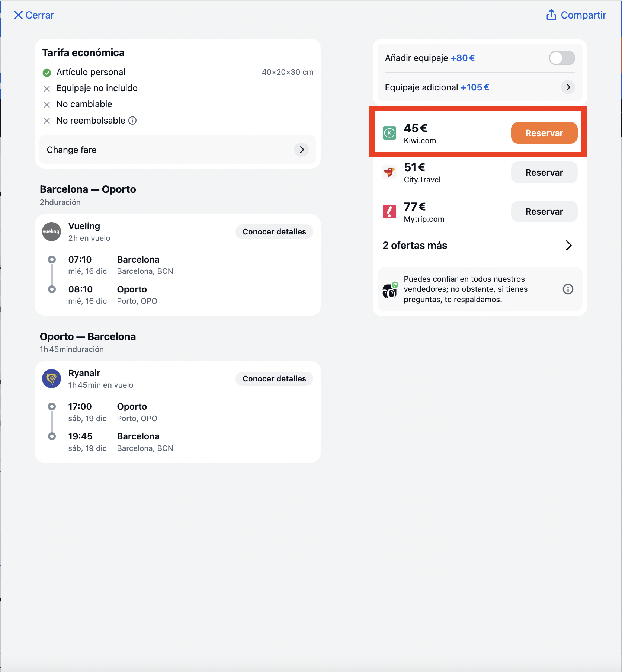Screen dimensions: 622x672
Task: Click the Añadir equipaje +80 € label
Action: [x=430, y=58]
